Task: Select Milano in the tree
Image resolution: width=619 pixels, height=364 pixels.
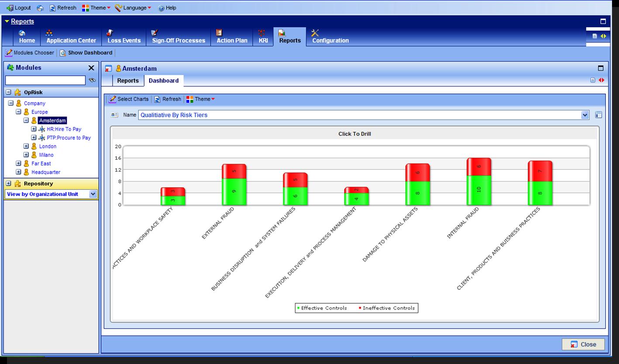Action: tap(46, 155)
